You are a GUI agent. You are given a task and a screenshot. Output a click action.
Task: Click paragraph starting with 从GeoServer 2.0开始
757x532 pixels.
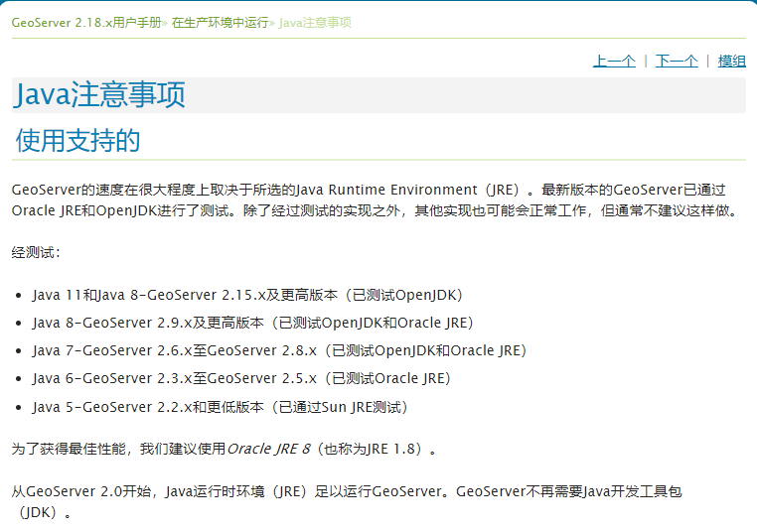click(x=346, y=501)
